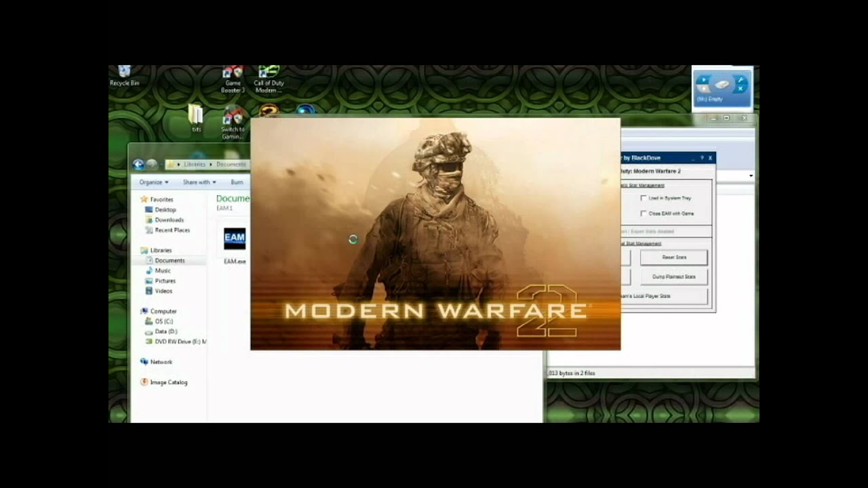The image size is (868, 488).
Task: Click the play button on the drive gadget
Action: 703,80
